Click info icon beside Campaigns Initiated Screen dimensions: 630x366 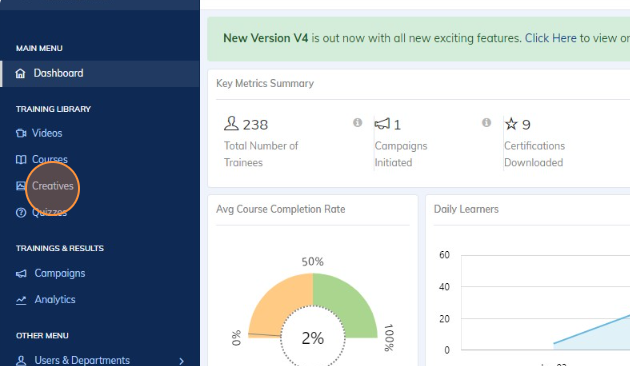(486, 122)
